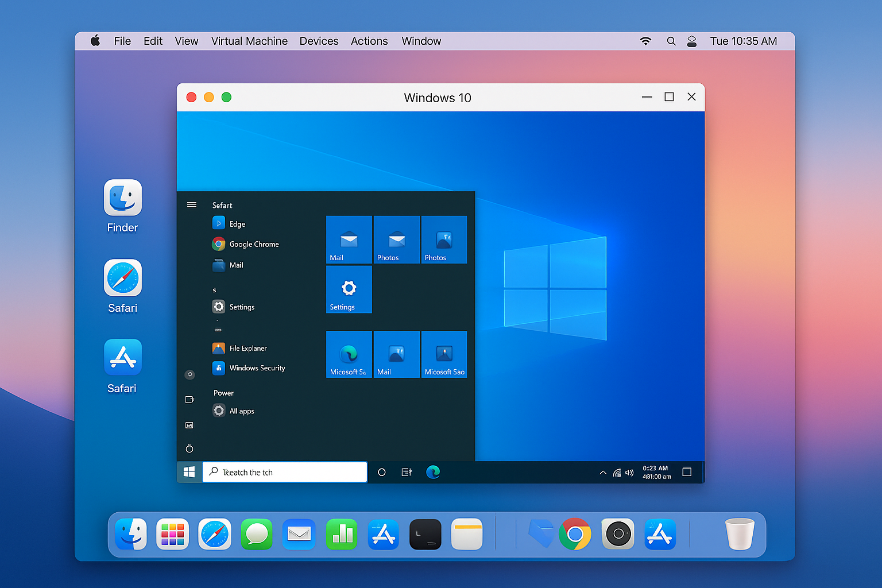This screenshot has height=588, width=882.
Task: Open the Finder icon in the Dock
Action: (x=131, y=534)
